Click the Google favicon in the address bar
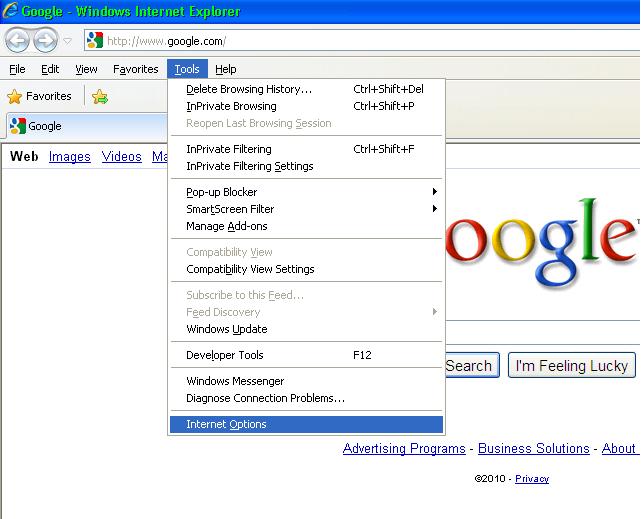 coord(95,40)
